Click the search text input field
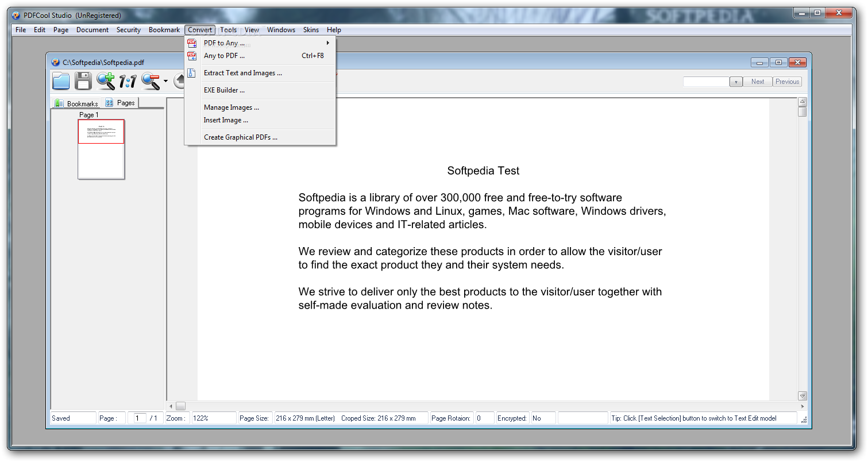Screen dimensions: 868x462 [706, 82]
